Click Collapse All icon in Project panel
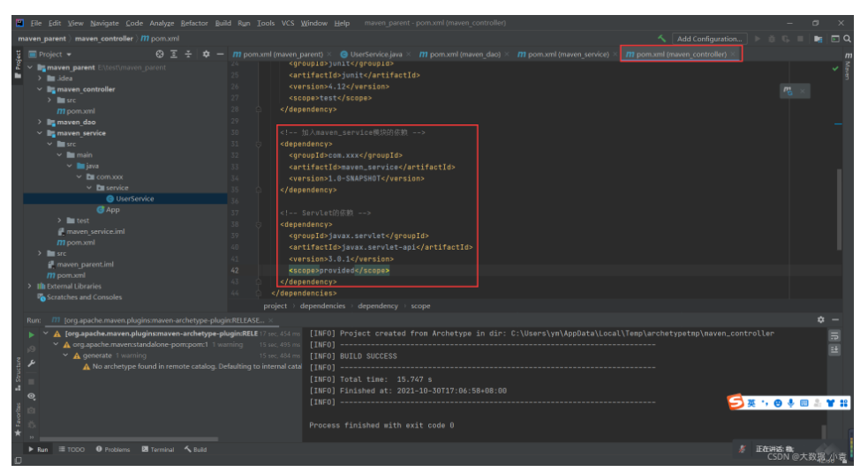Screen dimensions: 868x472 coord(188,54)
